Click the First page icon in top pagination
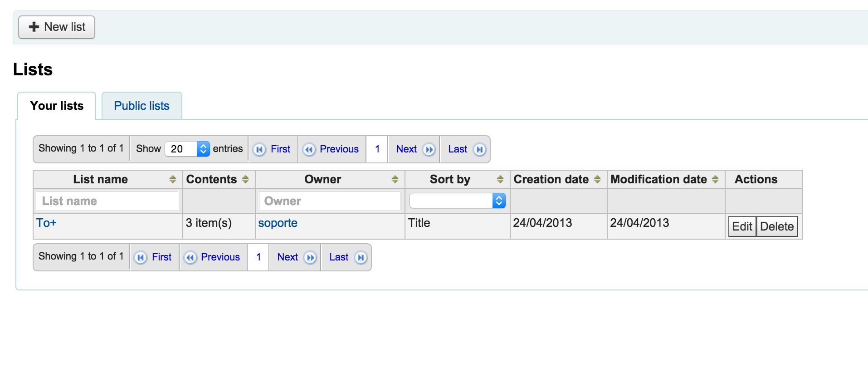 click(259, 149)
